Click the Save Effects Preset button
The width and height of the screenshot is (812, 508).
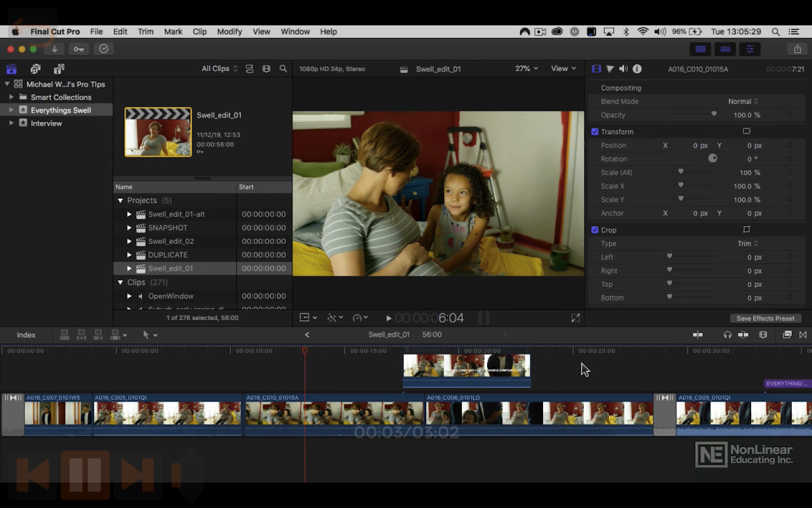click(x=765, y=318)
